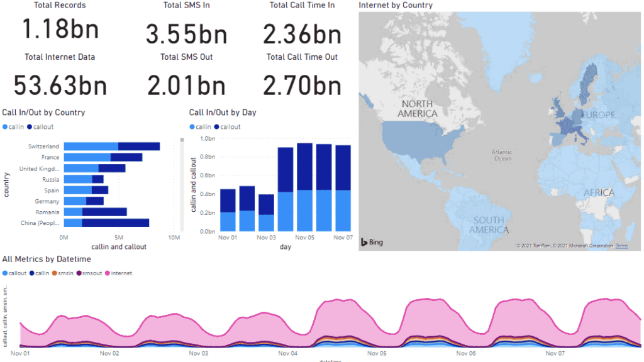The height and width of the screenshot is (362, 644).
Task: Click the 'day' x-axis title
Action: click(x=286, y=246)
